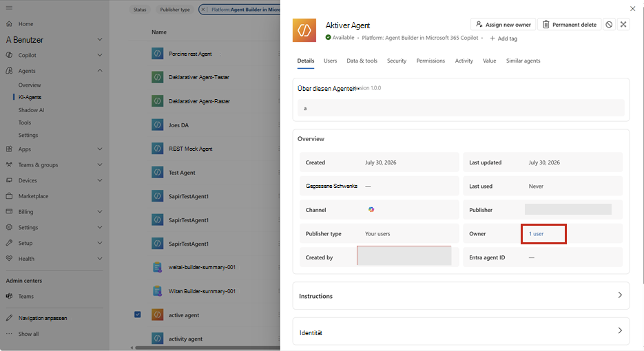Collapse the Agents navigation group
Screen dimensions: 644x351
100,71
